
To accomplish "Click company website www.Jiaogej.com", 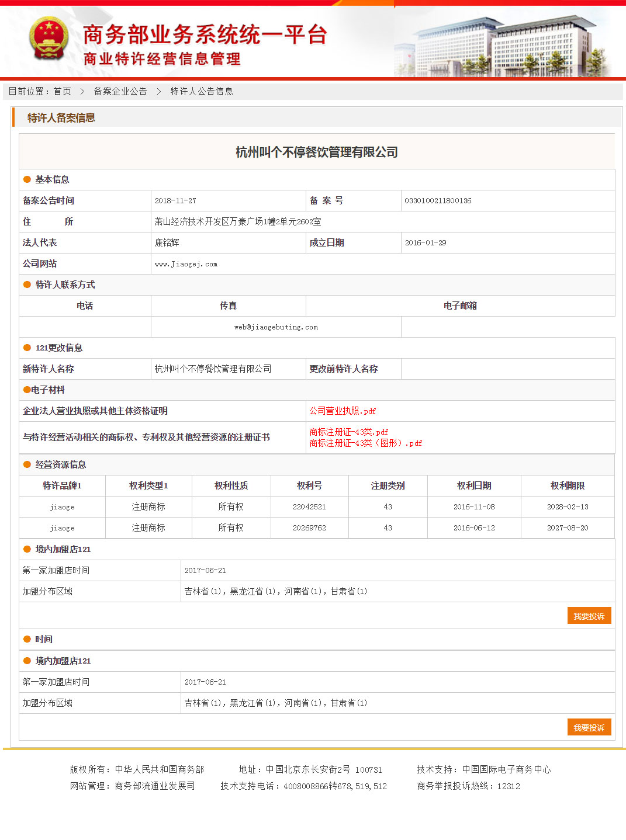I will coord(186,264).
